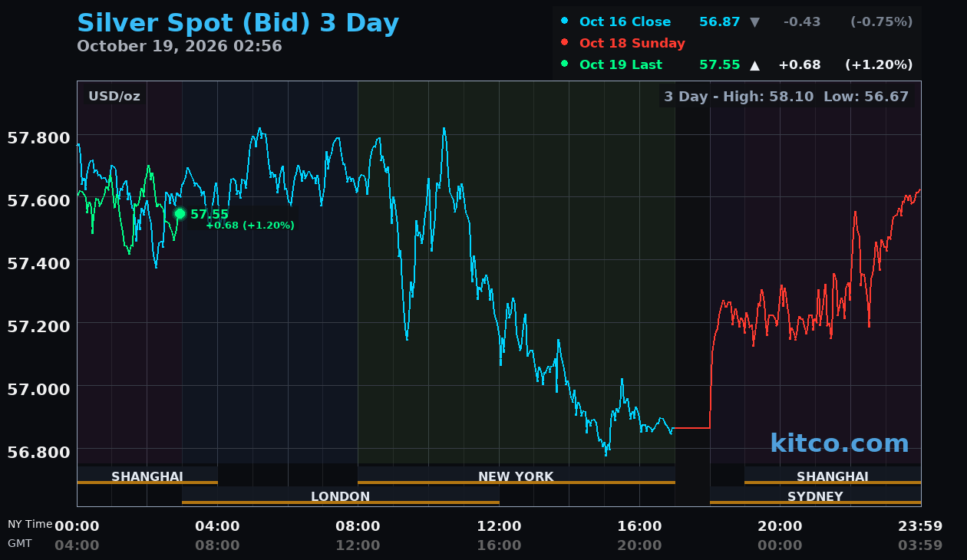This screenshot has width=967, height=560.
Task: Click the Silver Spot (Bid) 3 Day title
Action: (x=238, y=23)
